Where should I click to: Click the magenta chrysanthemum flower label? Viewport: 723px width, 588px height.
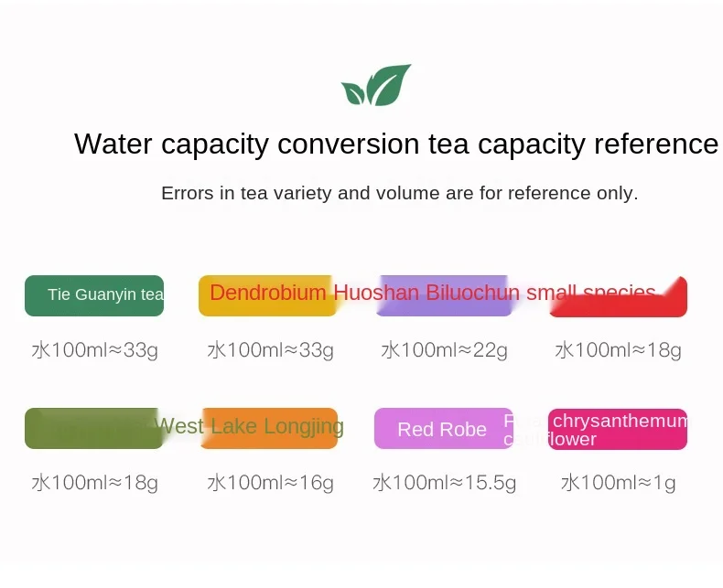pos(618,429)
